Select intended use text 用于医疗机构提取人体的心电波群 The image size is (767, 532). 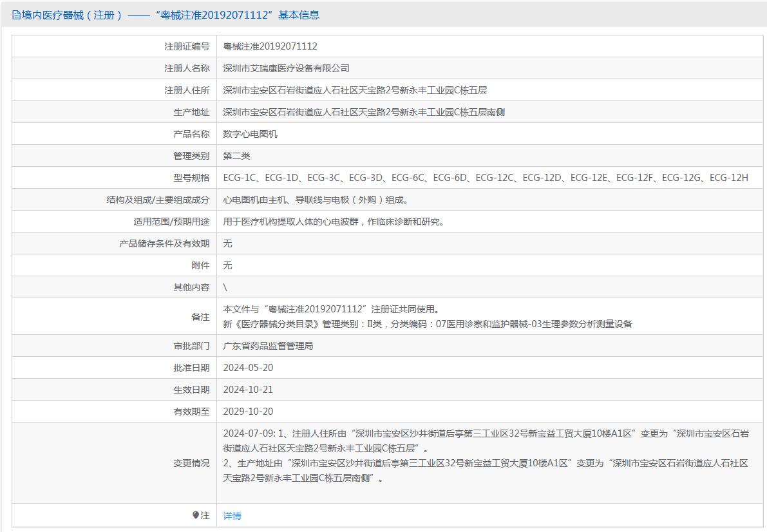click(x=334, y=222)
